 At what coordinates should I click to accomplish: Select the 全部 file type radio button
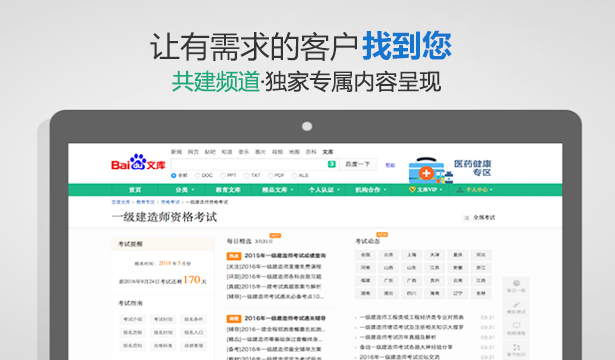[174, 176]
